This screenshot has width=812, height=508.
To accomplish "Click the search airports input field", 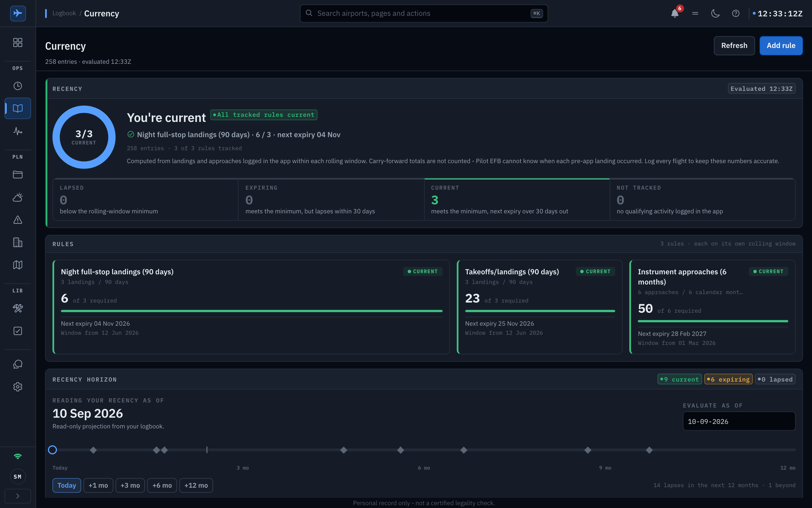I will pos(424,14).
